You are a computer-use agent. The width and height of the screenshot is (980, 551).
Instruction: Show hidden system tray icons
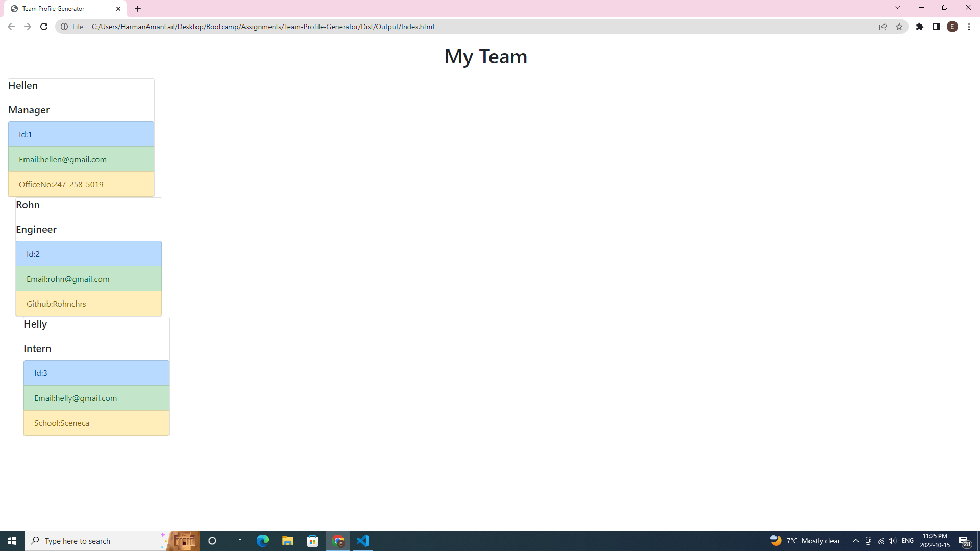(856, 541)
